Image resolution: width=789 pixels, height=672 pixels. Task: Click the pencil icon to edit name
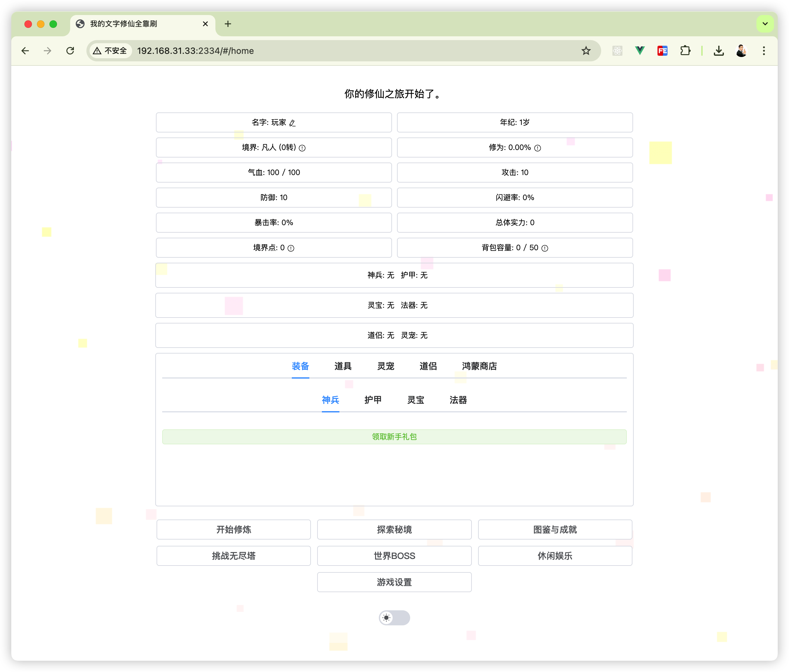pos(292,123)
